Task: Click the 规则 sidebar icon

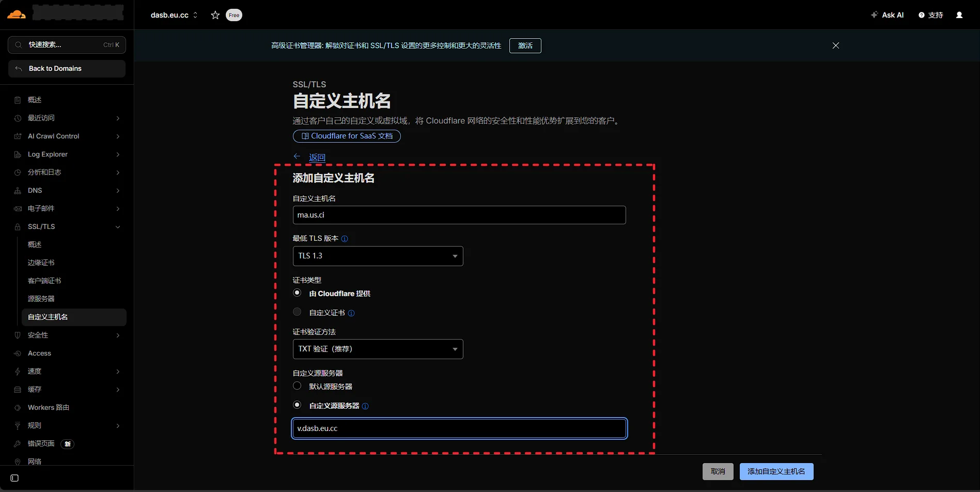Action: coord(18,425)
